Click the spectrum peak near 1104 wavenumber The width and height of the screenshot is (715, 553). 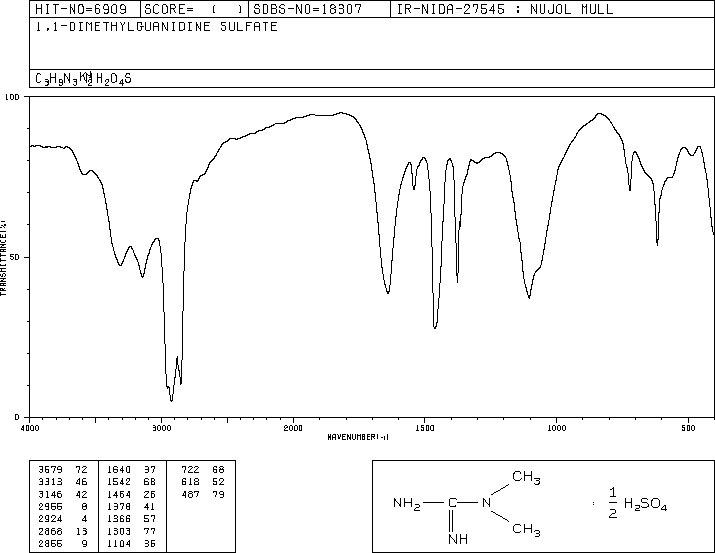[x=529, y=298]
